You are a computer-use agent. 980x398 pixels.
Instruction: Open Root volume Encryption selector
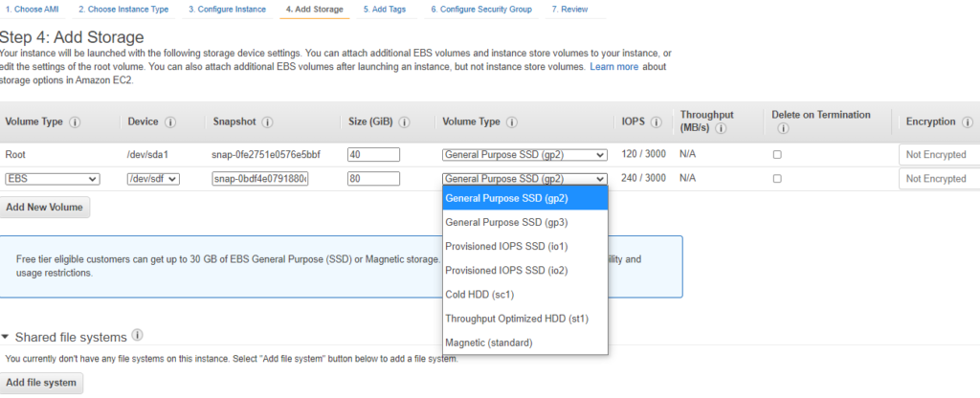point(940,154)
